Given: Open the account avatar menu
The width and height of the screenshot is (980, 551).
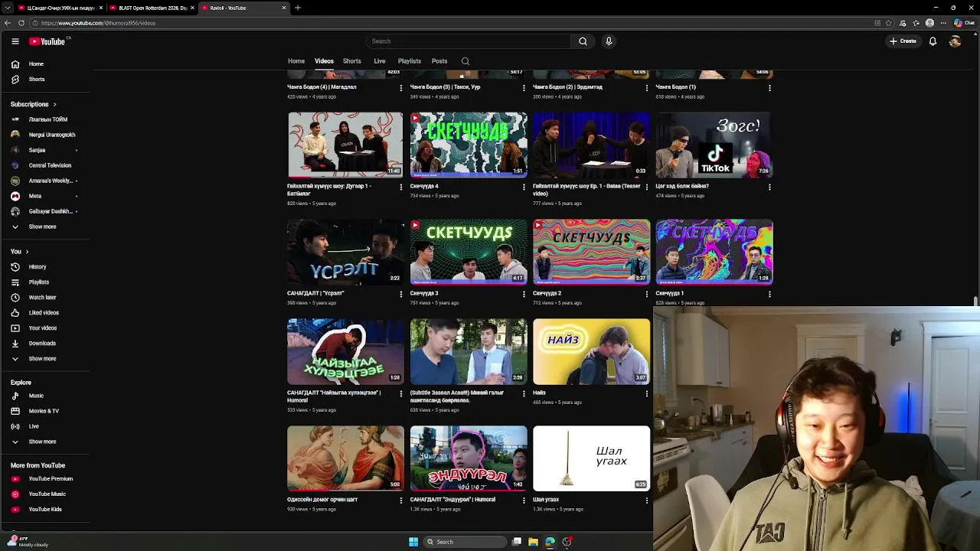Looking at the screenshot, I should click(955, 41).
